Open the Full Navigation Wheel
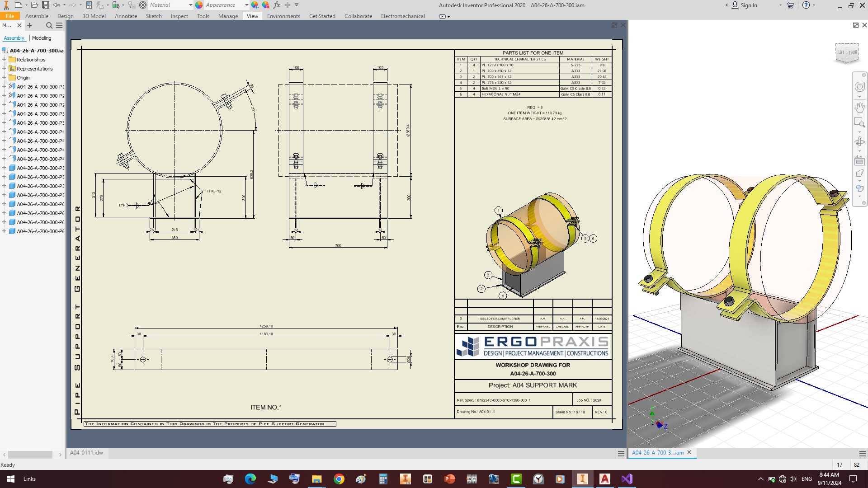Viewport: 868px width, 488px height. (859, 87)
